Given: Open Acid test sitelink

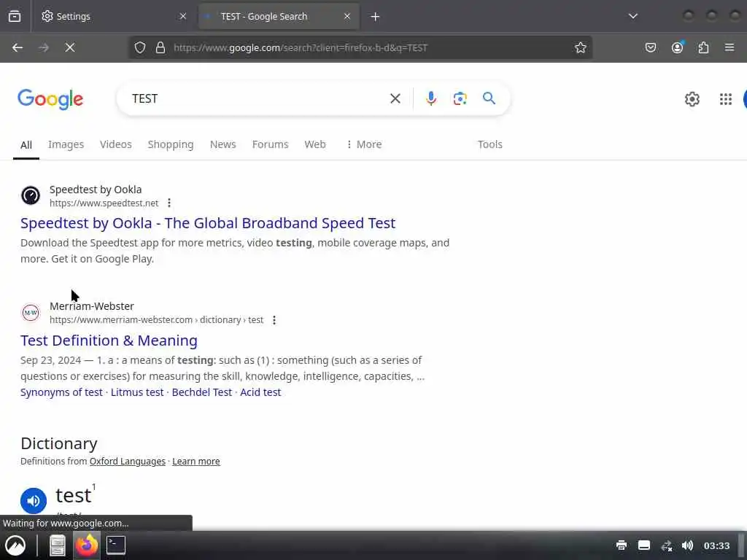Looking at the screenshot, I should [x=260, y=392].
